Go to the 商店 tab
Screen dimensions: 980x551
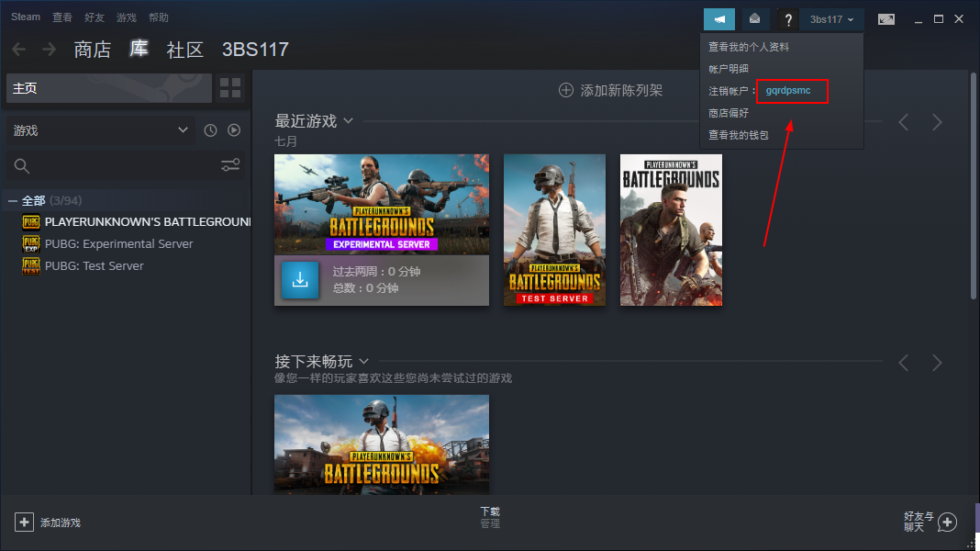[x=93, y=50]
